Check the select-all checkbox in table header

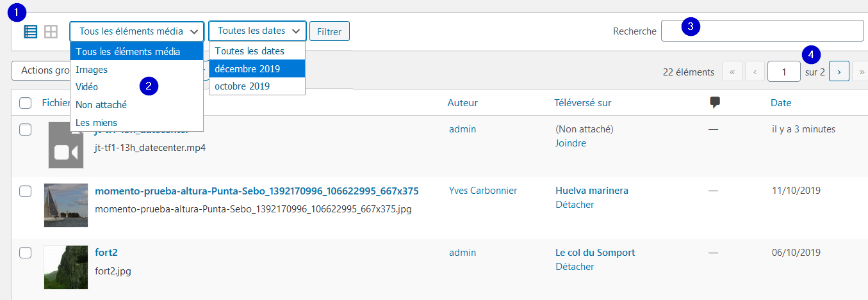coord(26,103)
